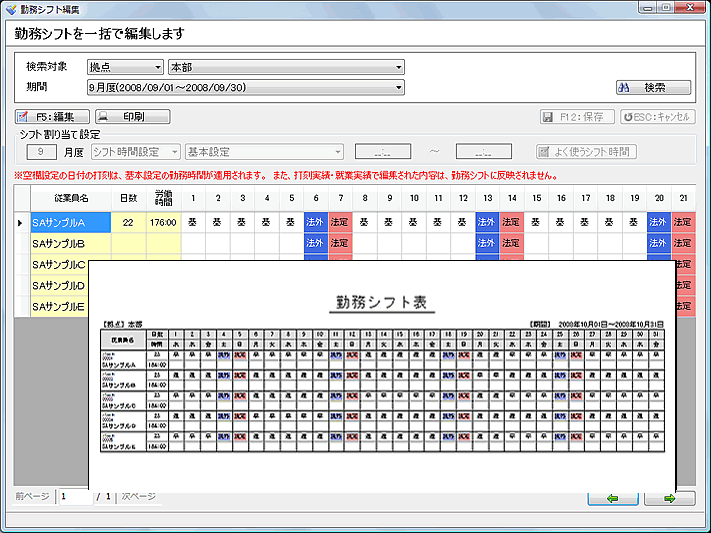Click the icon on よく使うシフト時間 button
Image resolution: width=711 pixels, height=533 pixels.
point(543,152)
